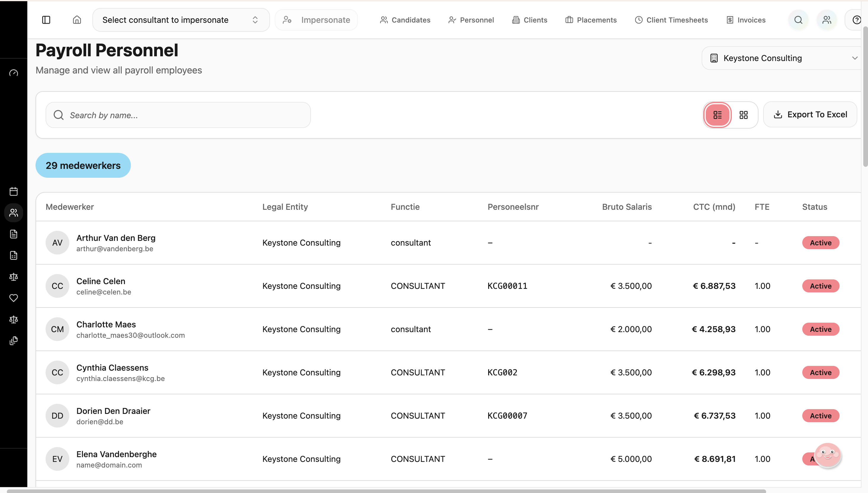Viewport: 868px width, 493px height.
Task: Click personnel number KCG00011
Action: pos(507,286)
